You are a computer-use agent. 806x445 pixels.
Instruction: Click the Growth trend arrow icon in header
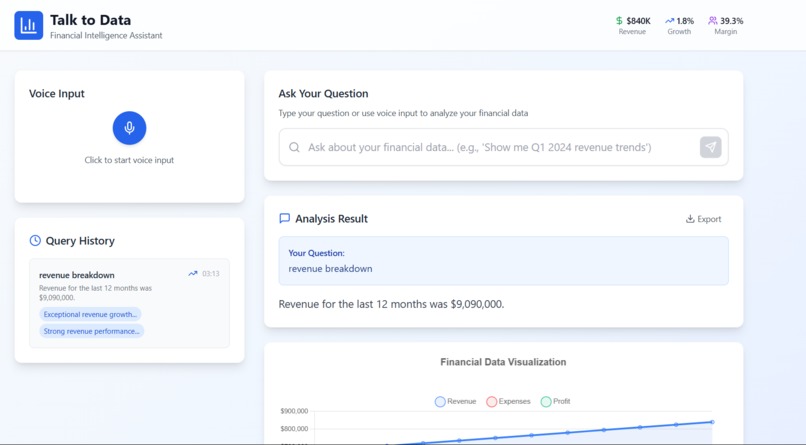pyautogui.click(x=669, y=21)
